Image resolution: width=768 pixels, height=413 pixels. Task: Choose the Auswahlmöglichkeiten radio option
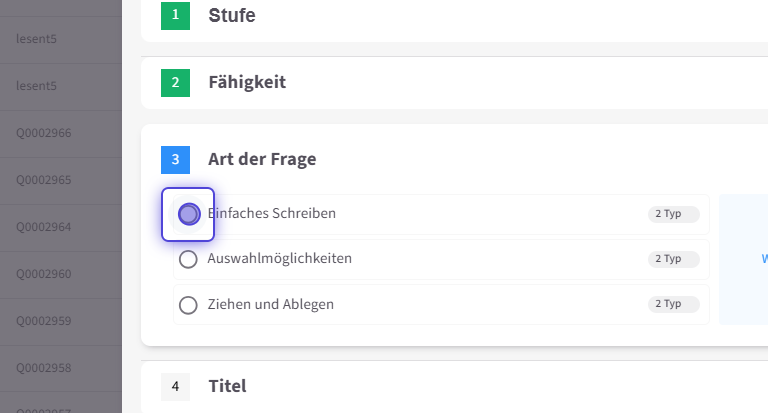(188, 260)
